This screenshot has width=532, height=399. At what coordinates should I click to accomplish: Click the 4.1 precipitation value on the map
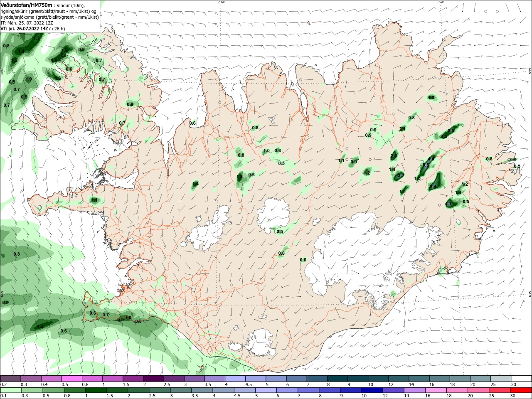pos(448,204)
